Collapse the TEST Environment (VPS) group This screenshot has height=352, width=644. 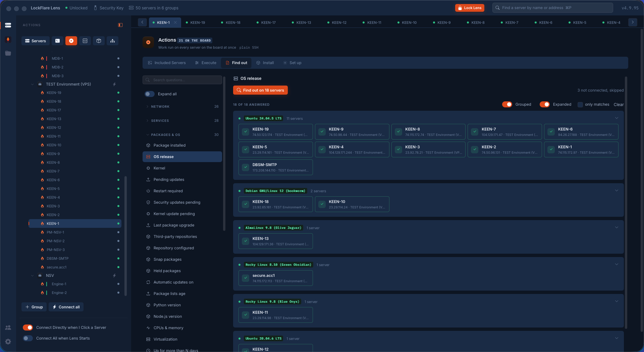(x=33, y=84)
